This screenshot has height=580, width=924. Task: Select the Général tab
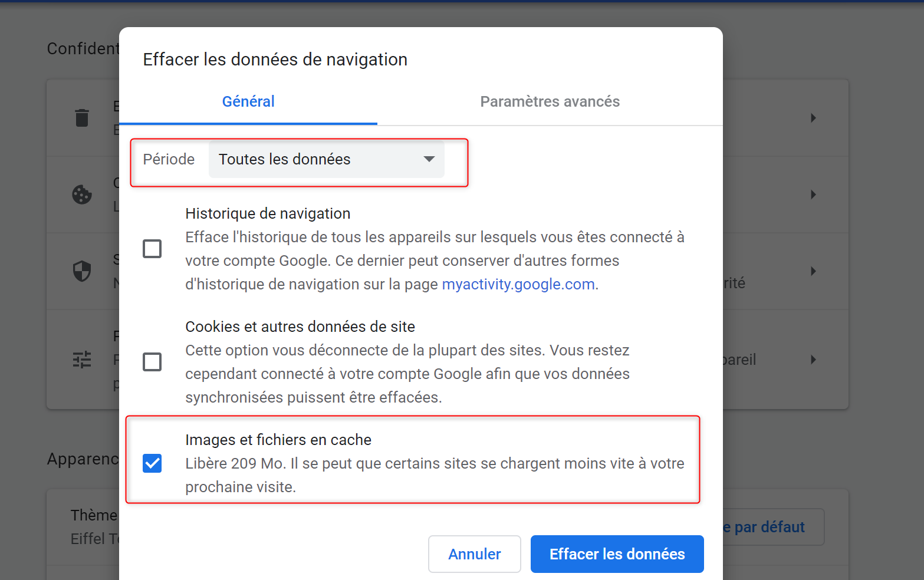click(248, 101)
